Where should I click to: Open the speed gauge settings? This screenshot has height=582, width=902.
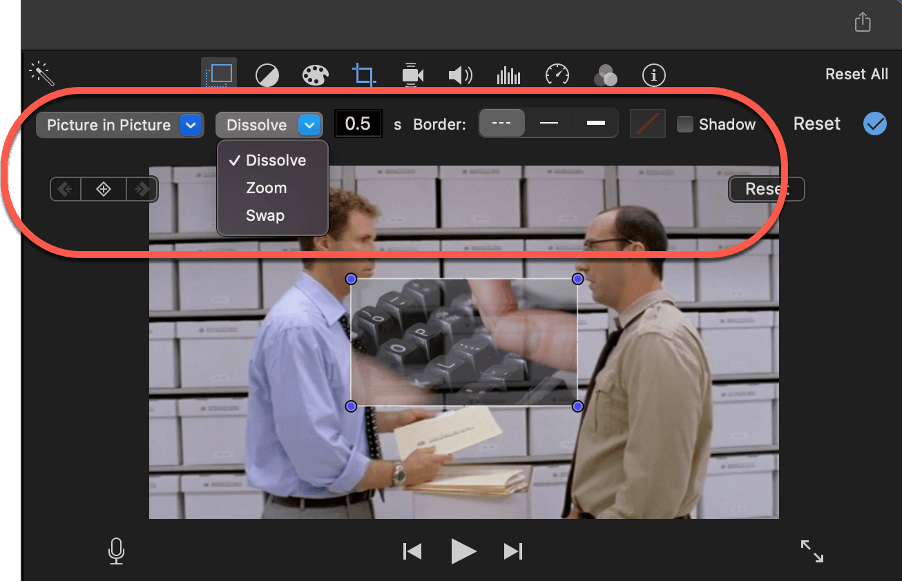click(557, 75)
